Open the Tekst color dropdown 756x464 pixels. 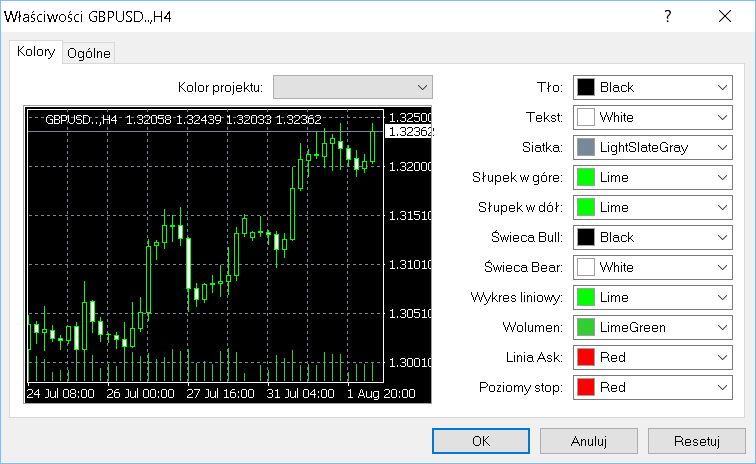(x=653, y=117)
